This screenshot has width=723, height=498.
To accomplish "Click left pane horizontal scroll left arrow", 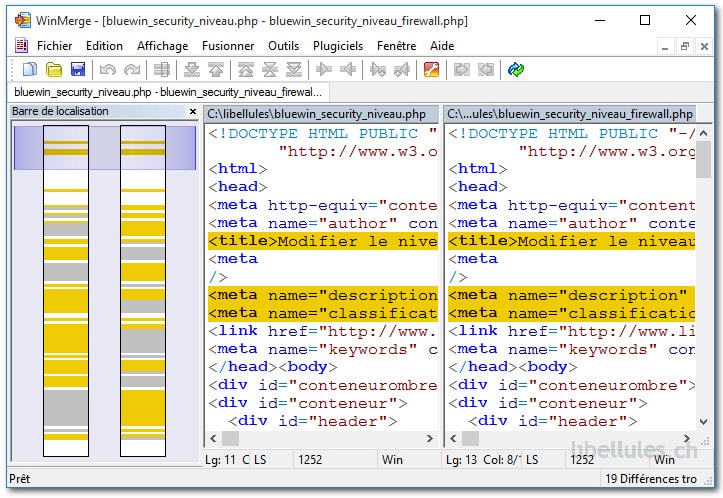I will 213,439.
